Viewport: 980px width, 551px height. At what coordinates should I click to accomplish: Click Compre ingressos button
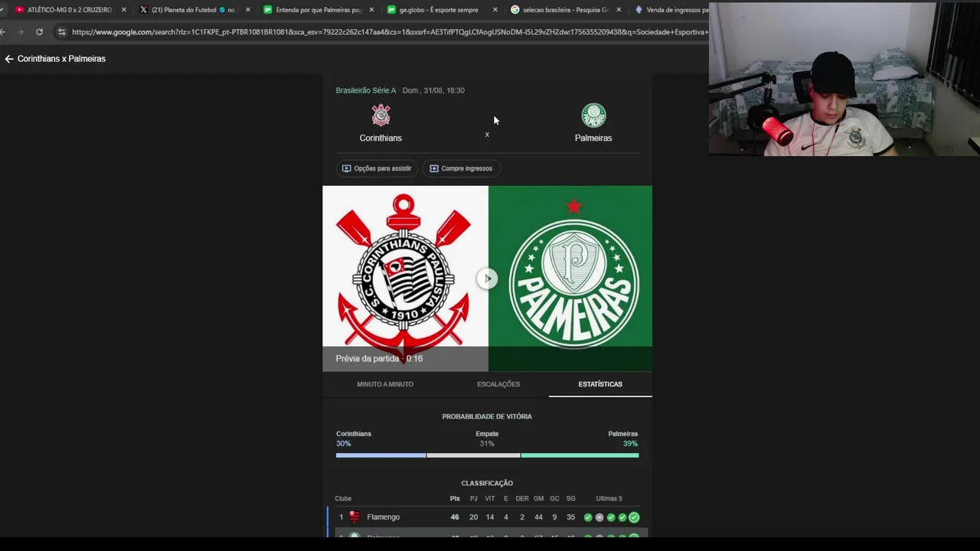point(461,168)
